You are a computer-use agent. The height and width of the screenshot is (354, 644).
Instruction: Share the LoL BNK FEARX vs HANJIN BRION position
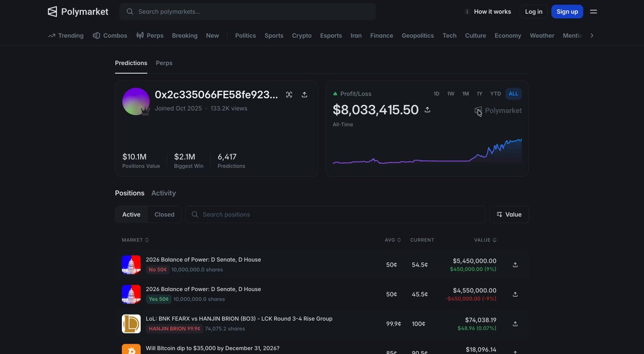[515, 324]
